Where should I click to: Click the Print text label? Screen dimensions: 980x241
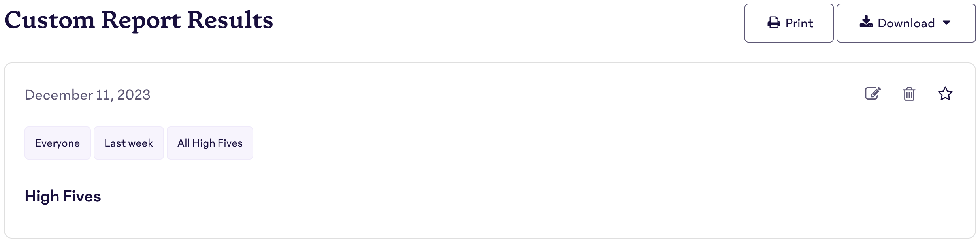tap(799, 23)
